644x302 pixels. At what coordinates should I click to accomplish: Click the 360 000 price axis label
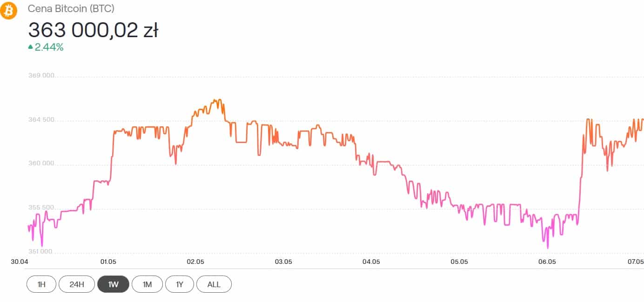[41, 164]
